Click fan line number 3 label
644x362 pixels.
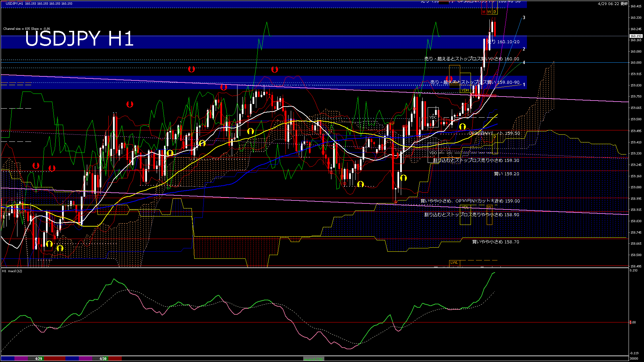524,18
